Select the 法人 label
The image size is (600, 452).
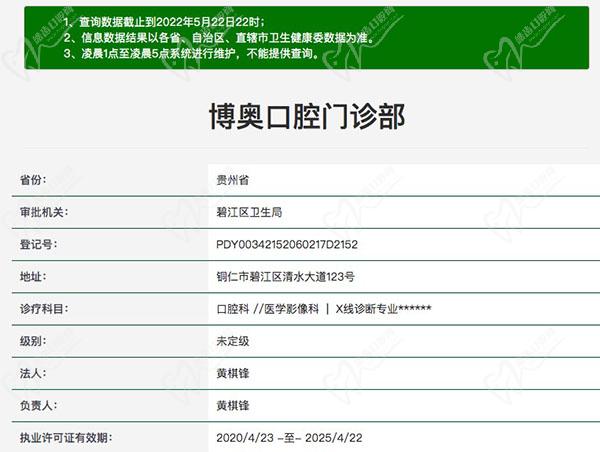point(33,373)
